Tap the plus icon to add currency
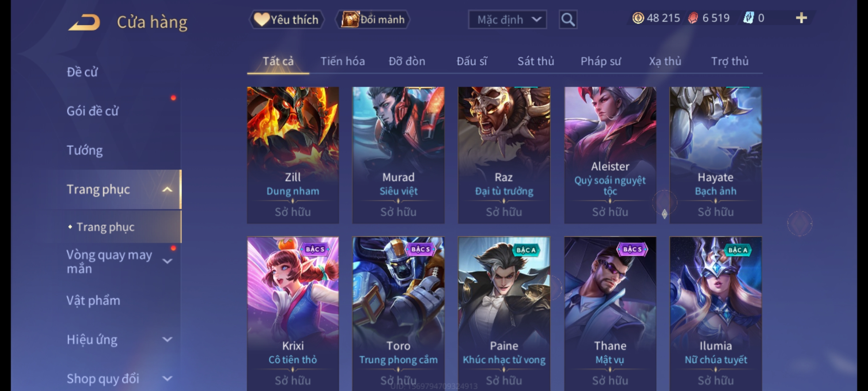The height and width of the screenshot is (391, 868). 801,18
